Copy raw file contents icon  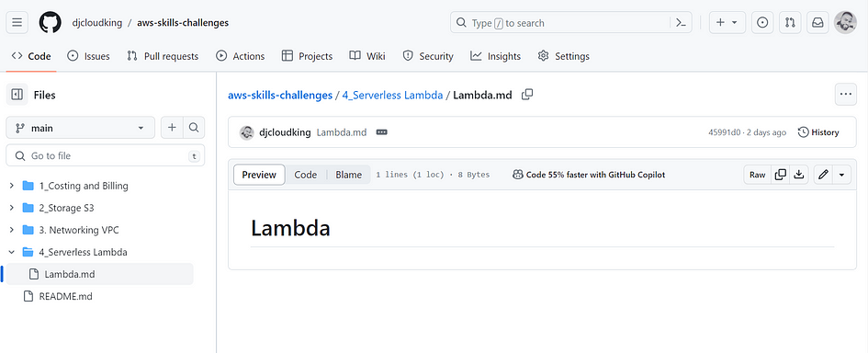(781, 175)
